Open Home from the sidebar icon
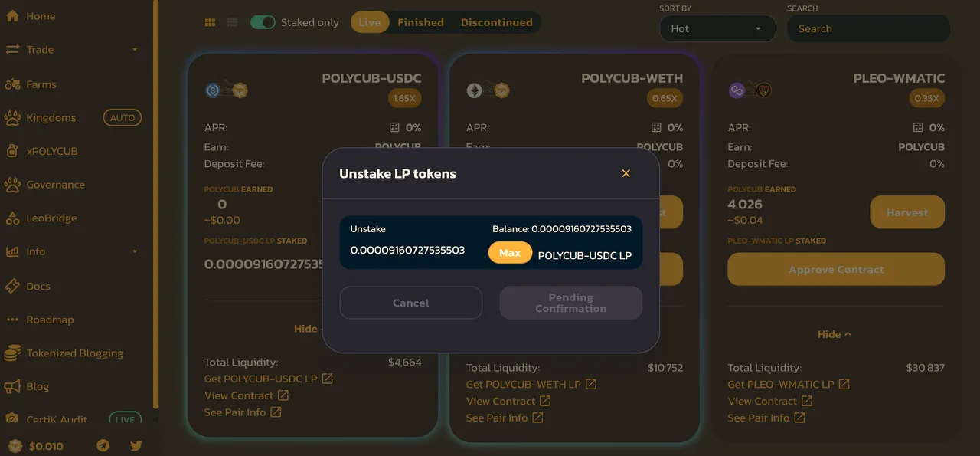The image size is (980, 456). coord(12,16)
